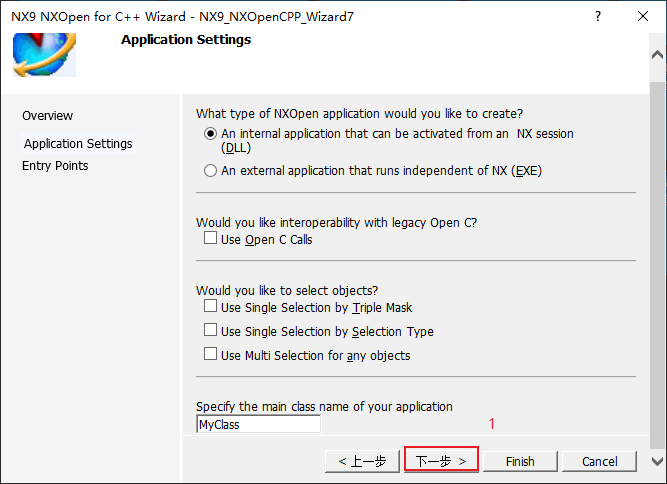This screenshot has height=484, width=667.
Task: Go to Application Settings sidebar item
Action: (78, 143)
